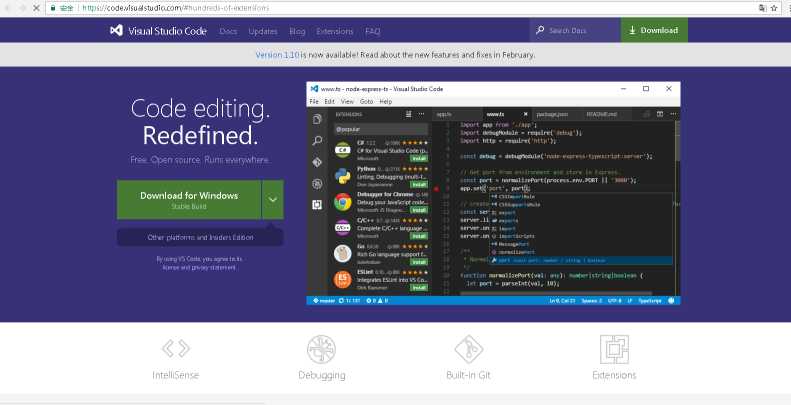Click the clear extensions list icon
791x405 pixels.
tap(409, 114)
